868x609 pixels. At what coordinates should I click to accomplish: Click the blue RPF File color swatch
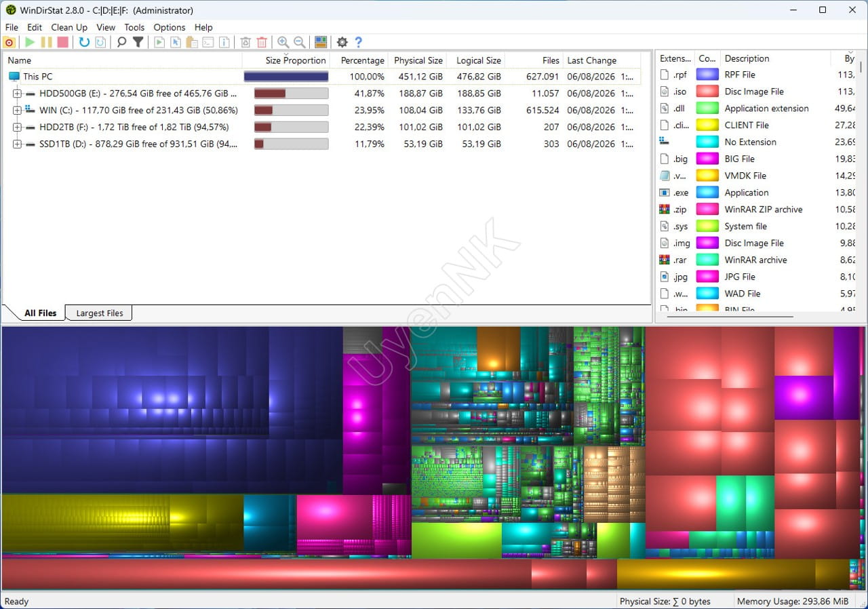tap(708, 75)
